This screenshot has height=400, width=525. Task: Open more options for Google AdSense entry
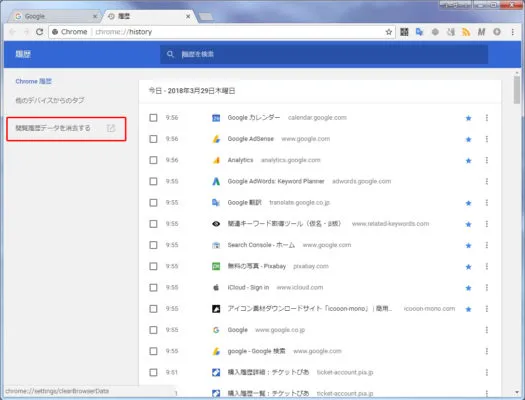[x=486, y=139]
